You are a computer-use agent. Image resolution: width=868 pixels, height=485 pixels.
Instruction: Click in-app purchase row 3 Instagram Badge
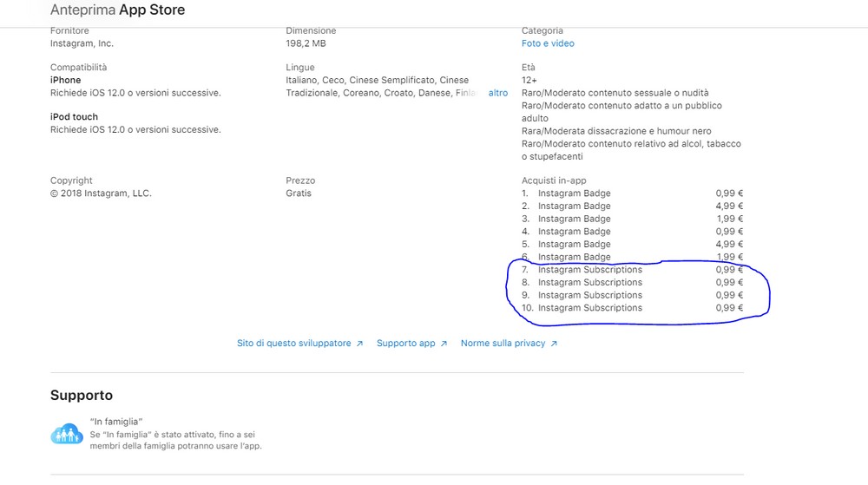tap(632, 219)
